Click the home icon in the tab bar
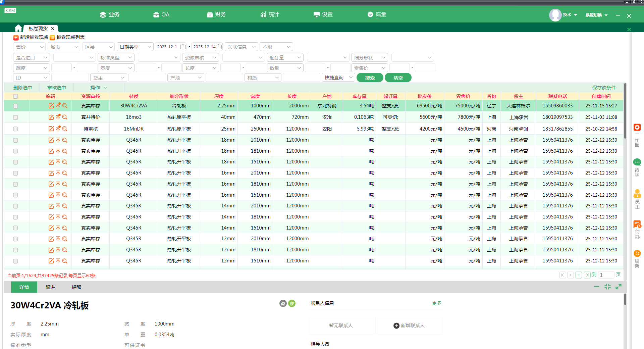The image size is (644, 349). click(18, 29)
